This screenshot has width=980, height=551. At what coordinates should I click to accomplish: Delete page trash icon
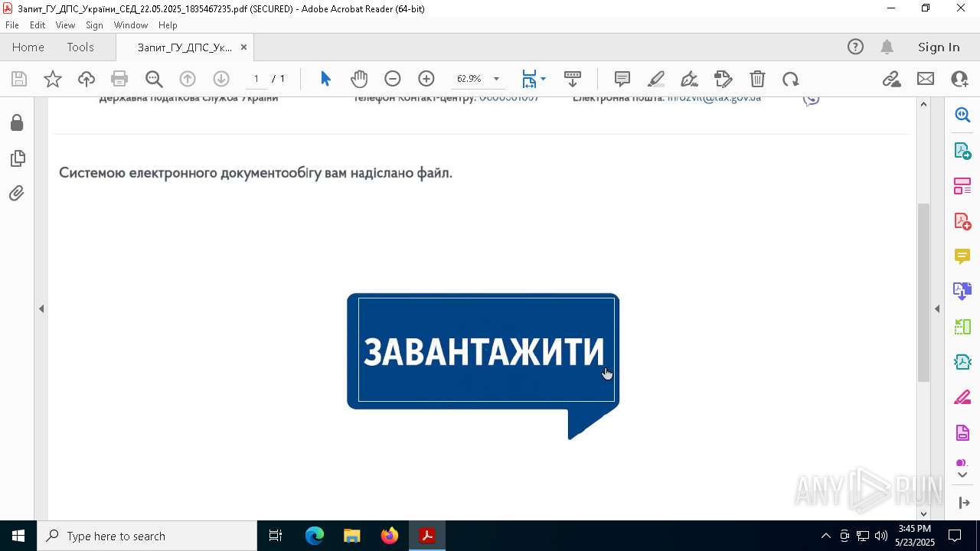coord(757,79)
